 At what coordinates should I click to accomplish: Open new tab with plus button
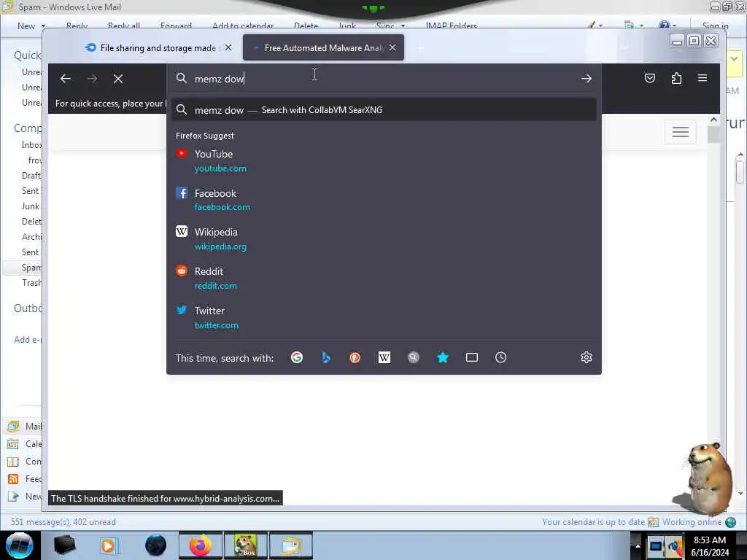pos(419,48)
